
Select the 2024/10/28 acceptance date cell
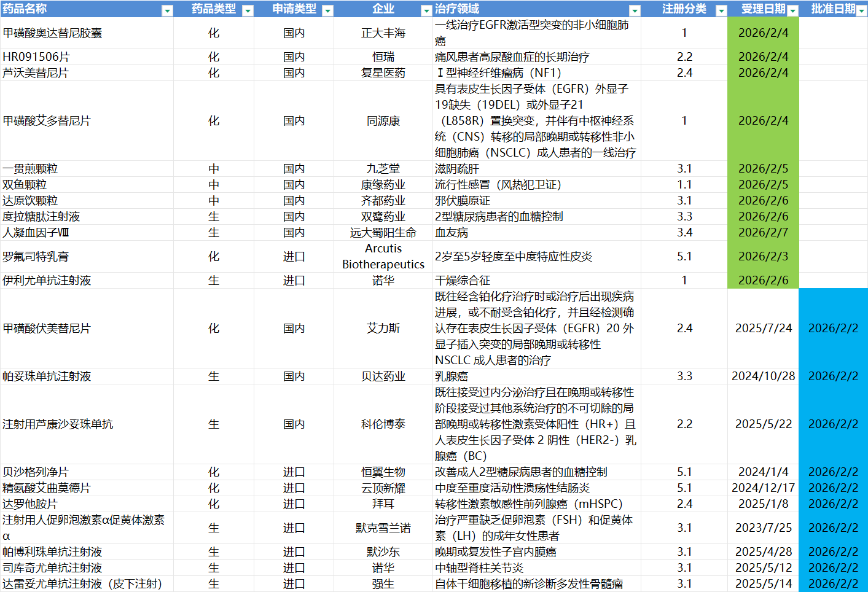(x=763, y=376)
